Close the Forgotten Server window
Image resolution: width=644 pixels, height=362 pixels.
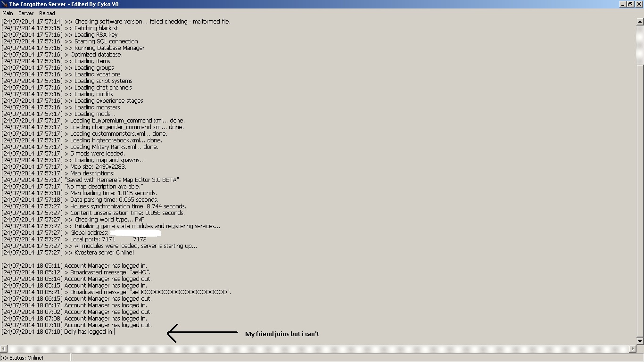coord(638,4)
